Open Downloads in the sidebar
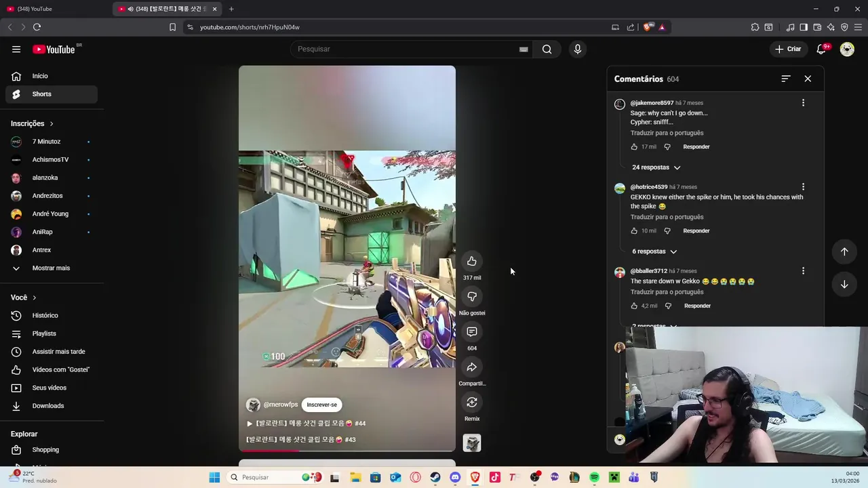 tap(52, 406)
